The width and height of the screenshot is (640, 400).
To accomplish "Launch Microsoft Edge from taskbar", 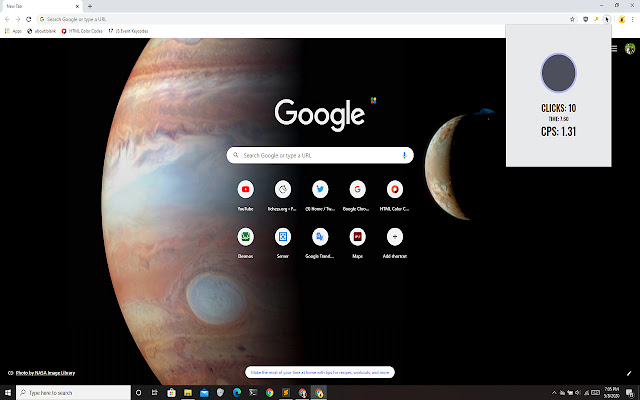I will pos(237,393).
